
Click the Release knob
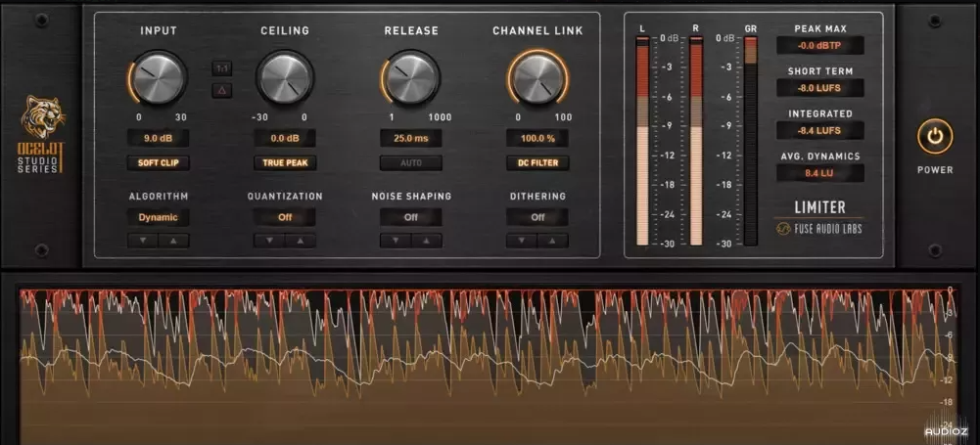(x=411, y=78)
